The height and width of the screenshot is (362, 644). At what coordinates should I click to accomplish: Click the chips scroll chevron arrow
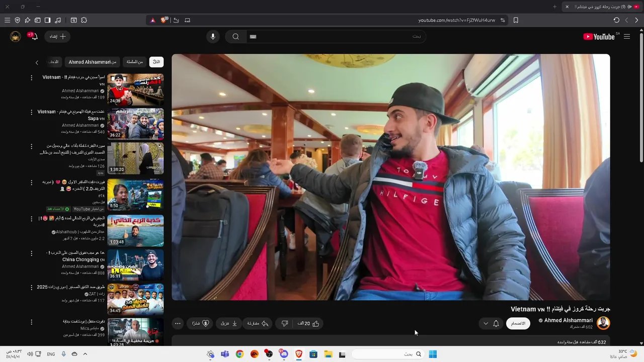(37, 62)
